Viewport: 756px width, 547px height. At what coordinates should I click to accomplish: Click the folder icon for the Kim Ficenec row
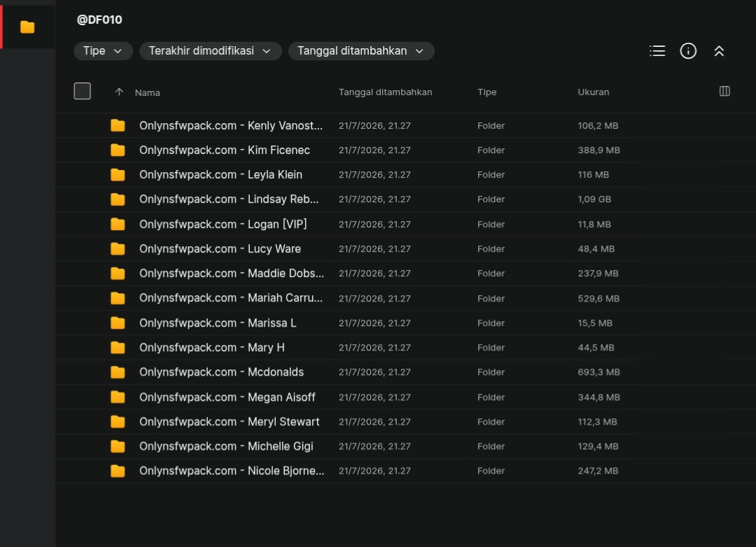point(118,150)
